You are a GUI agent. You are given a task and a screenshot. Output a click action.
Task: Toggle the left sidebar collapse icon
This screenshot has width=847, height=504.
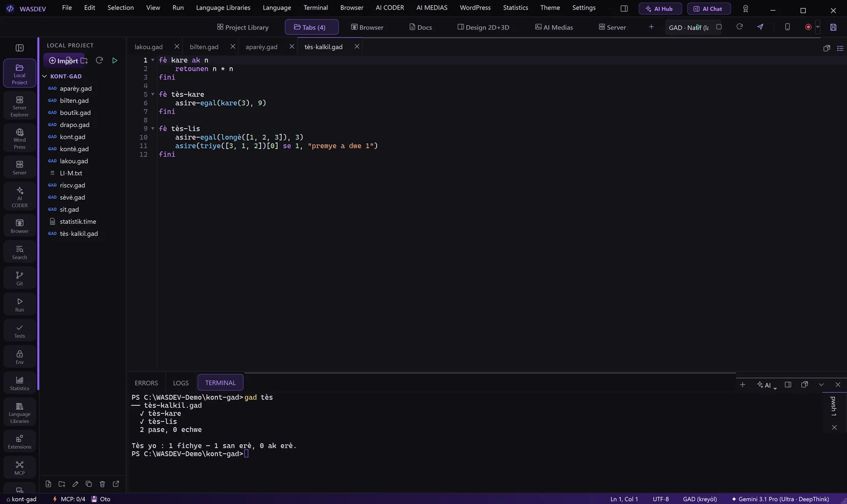click(x=20, y=48)
